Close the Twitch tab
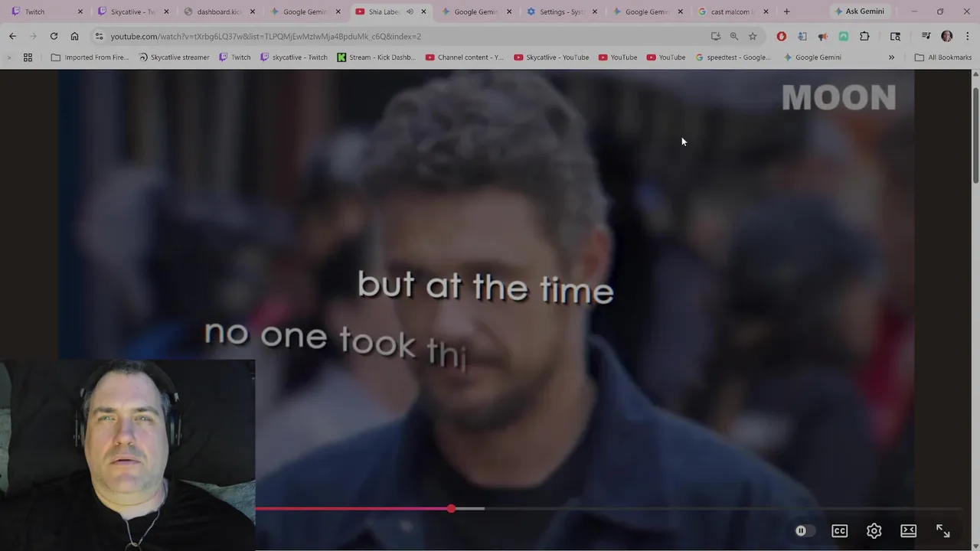Image resolution: width=980 pixels, height=551 pixels. pyautogui.click(x=80, y=11)
